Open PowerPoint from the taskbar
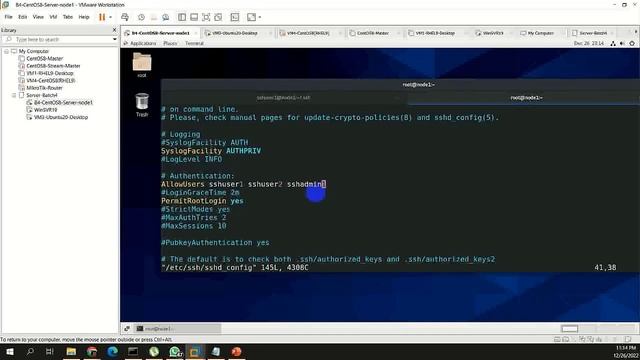640x360 pixels. (236, 351)
